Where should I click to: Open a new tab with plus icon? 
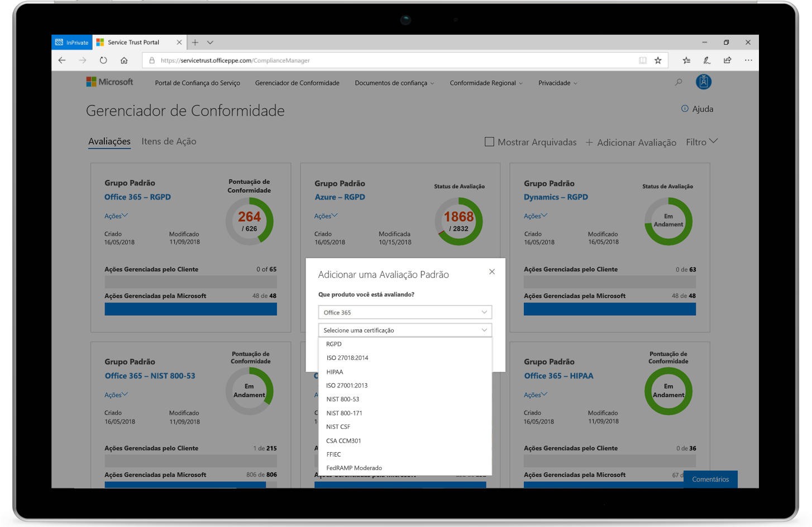point(195,42)
